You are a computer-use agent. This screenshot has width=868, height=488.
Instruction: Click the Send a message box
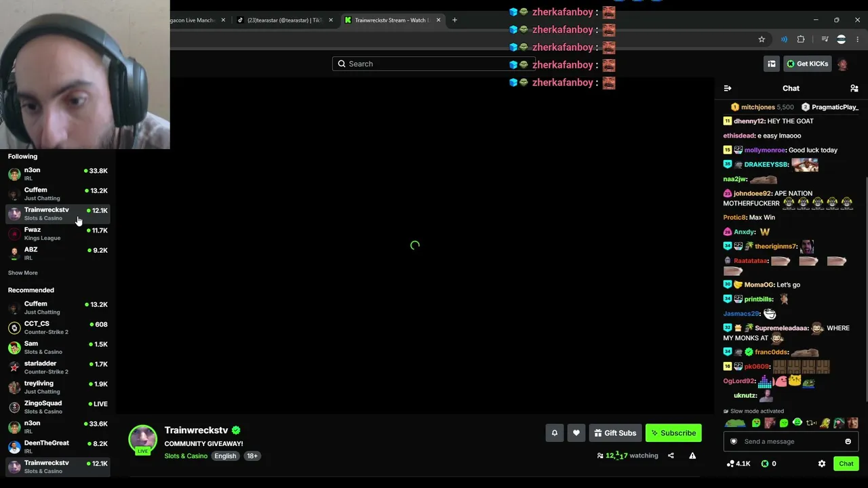point(791,441)
